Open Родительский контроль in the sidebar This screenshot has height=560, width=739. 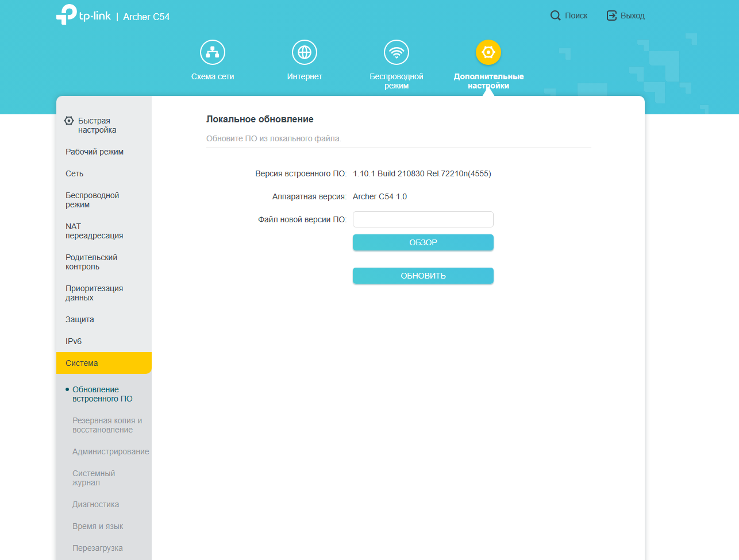tap(91, 262)
